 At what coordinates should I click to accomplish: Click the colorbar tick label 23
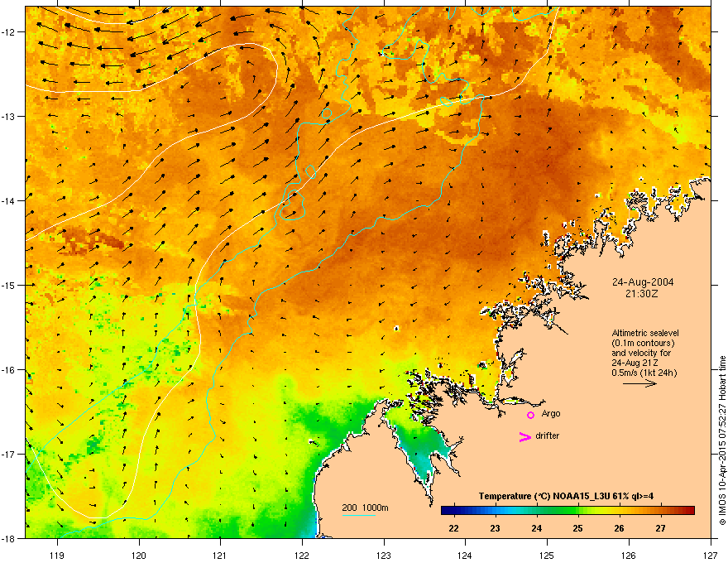[x=496, y=528]
